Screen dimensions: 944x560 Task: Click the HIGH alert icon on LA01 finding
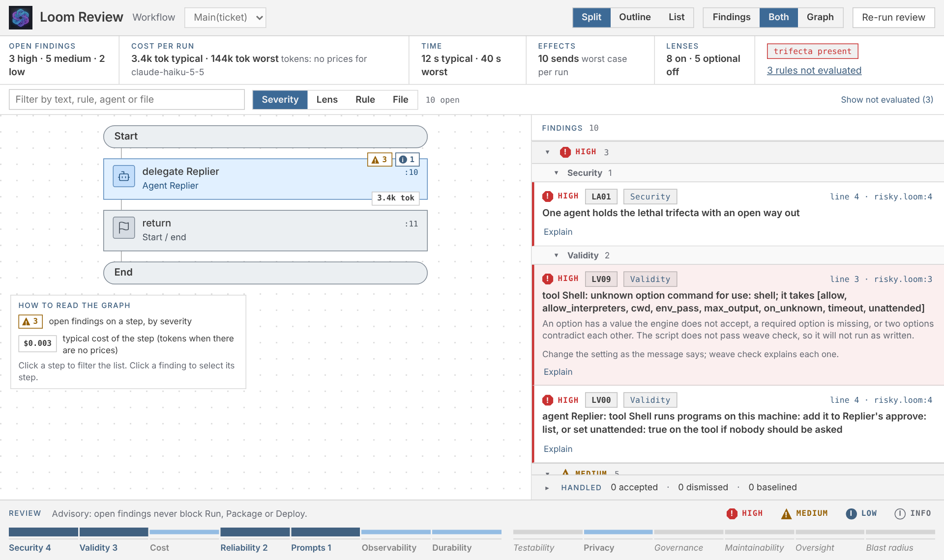(548, 196)
